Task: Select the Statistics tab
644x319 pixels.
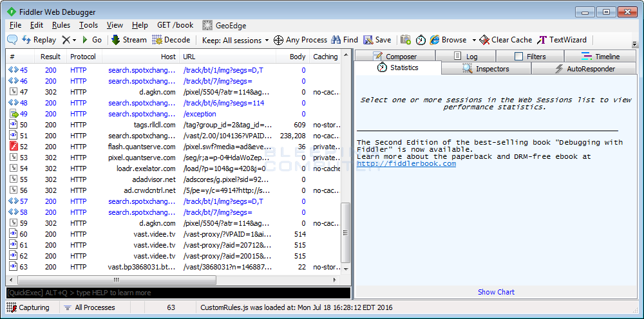Action: coord(397,68)
